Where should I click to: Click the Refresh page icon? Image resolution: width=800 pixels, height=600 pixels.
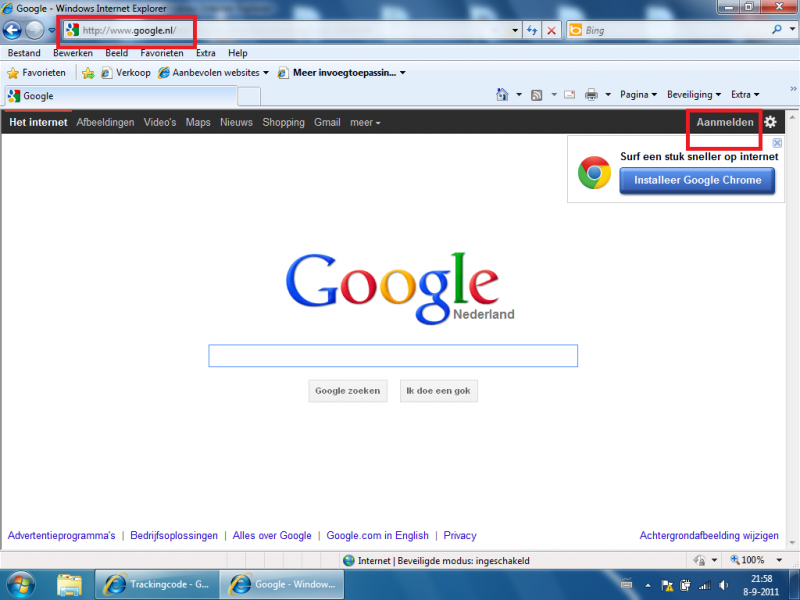coord(533,30)
